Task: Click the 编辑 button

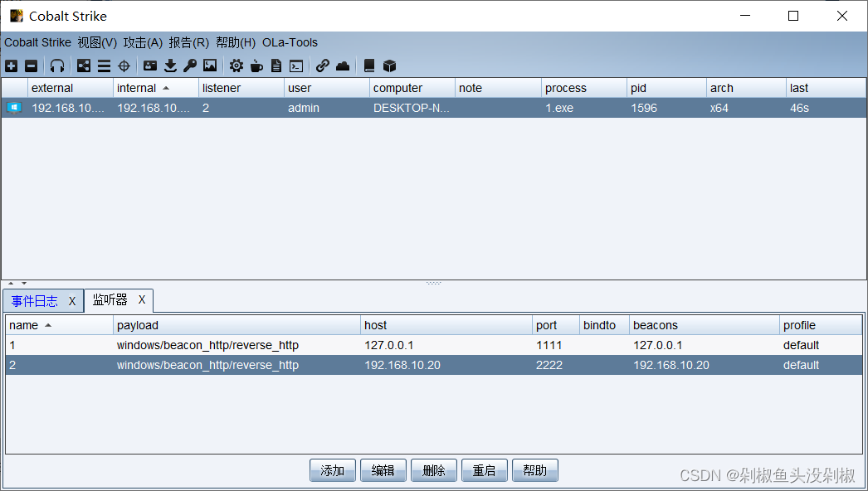Action: pyautogui.click(x=383, y=470)
